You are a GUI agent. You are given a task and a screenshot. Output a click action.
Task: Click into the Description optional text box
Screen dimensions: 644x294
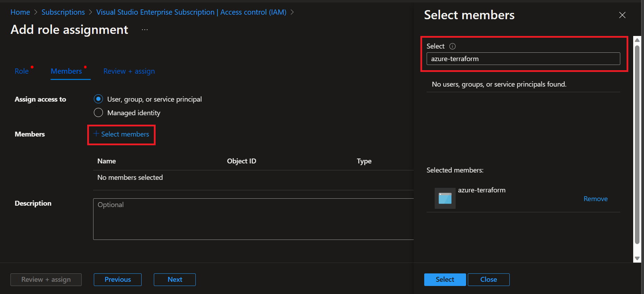tap(253, 219)
